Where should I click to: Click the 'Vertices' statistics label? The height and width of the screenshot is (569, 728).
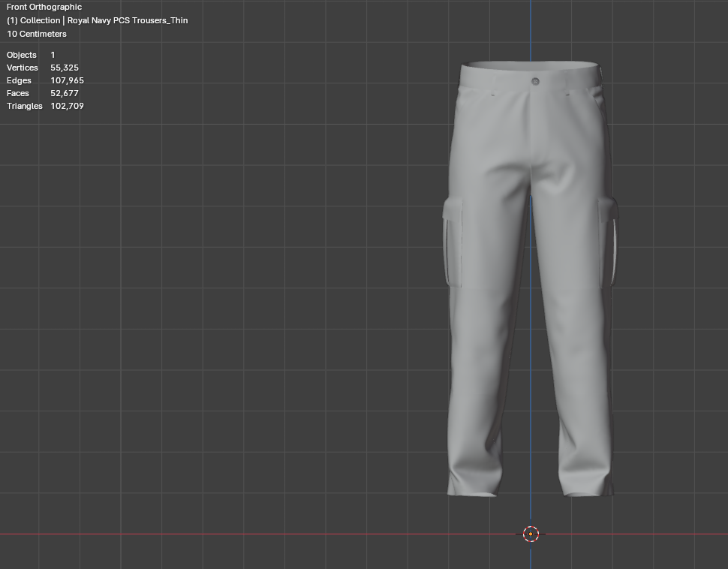pos(23,68)
